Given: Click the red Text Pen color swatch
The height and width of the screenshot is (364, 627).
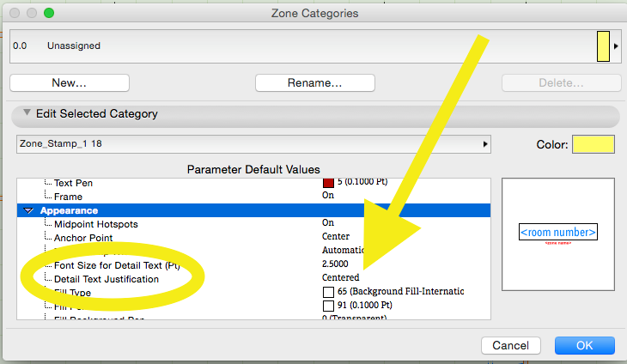Looking at the screenshot, I should [x=328, y=182].
